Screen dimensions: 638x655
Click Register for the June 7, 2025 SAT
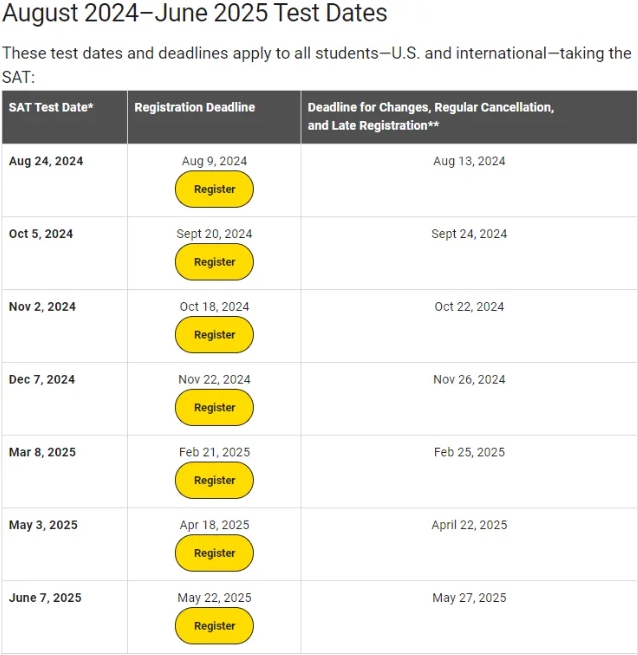point(214,626)
